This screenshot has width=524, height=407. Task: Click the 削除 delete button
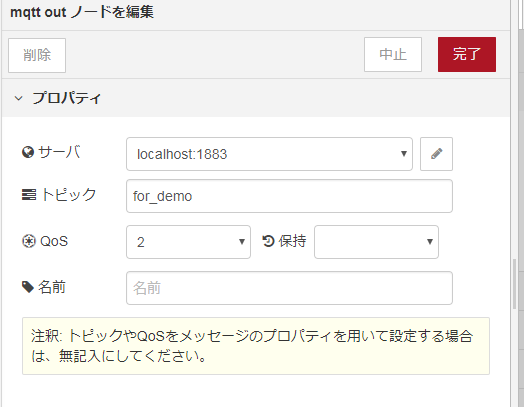[37, 55]
